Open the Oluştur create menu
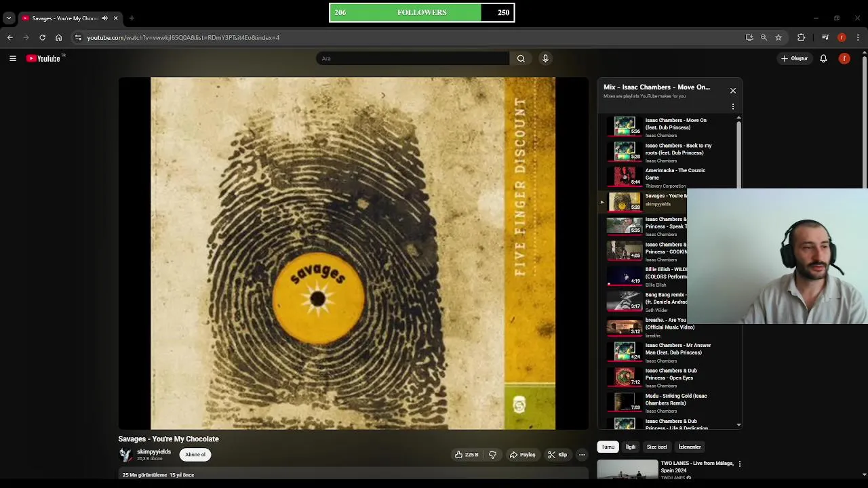 [794, 58]
